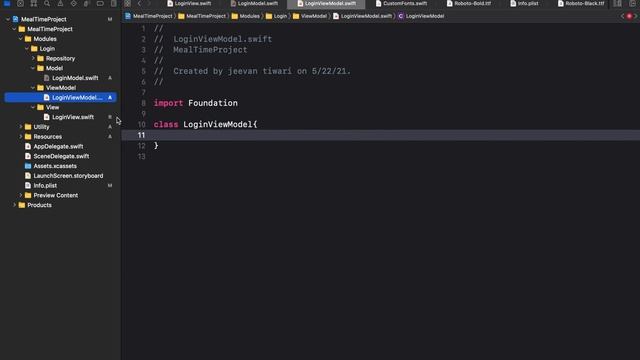Click Modules in the jump bar path

(x=246, y=16)
